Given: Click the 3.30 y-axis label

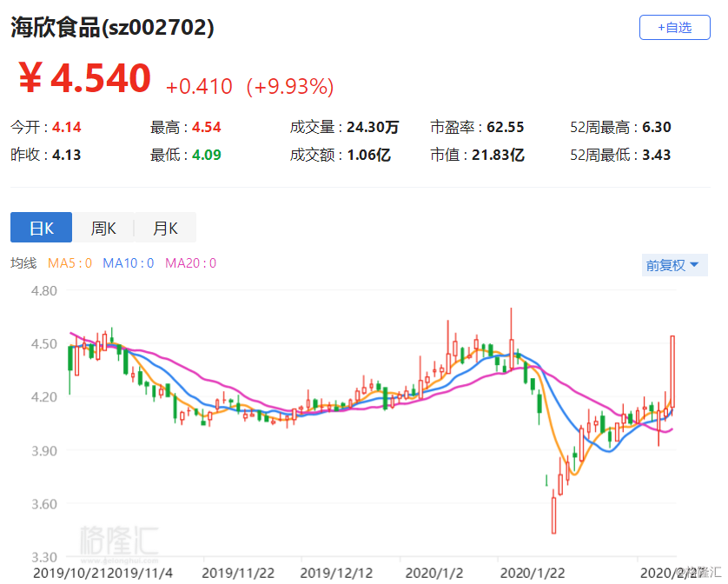Looking at the screenshot, I should coord(44,557).
